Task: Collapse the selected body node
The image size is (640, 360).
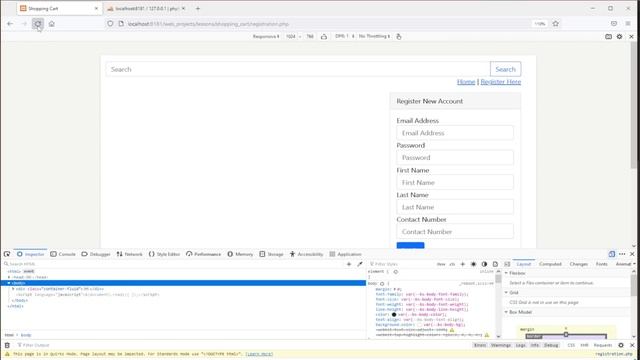Action: tap(9, 283)
